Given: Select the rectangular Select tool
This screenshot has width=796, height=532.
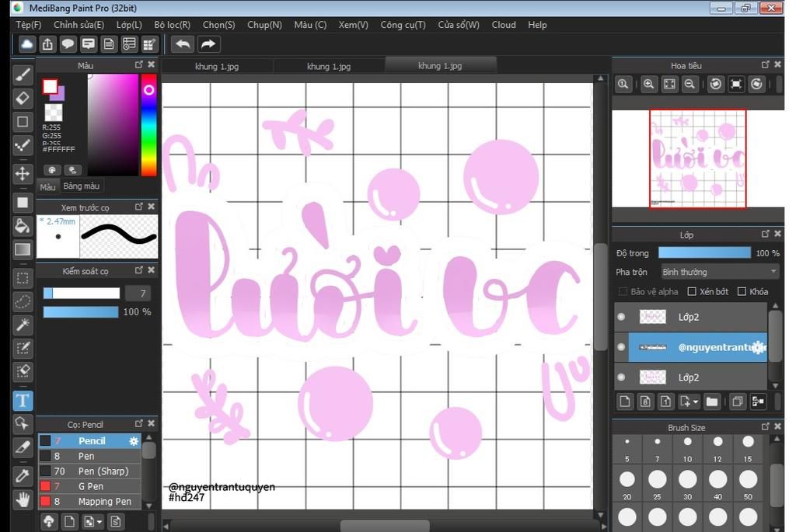Looking at the screenshot, I should click(x=23, y=278).
